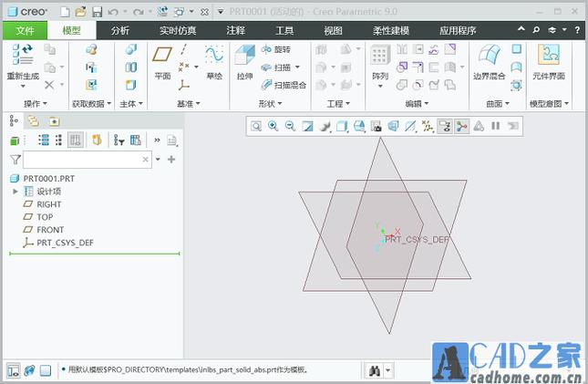Open the binoculars search tool in status bar
The image size is (588, 384).
(375, 371)
